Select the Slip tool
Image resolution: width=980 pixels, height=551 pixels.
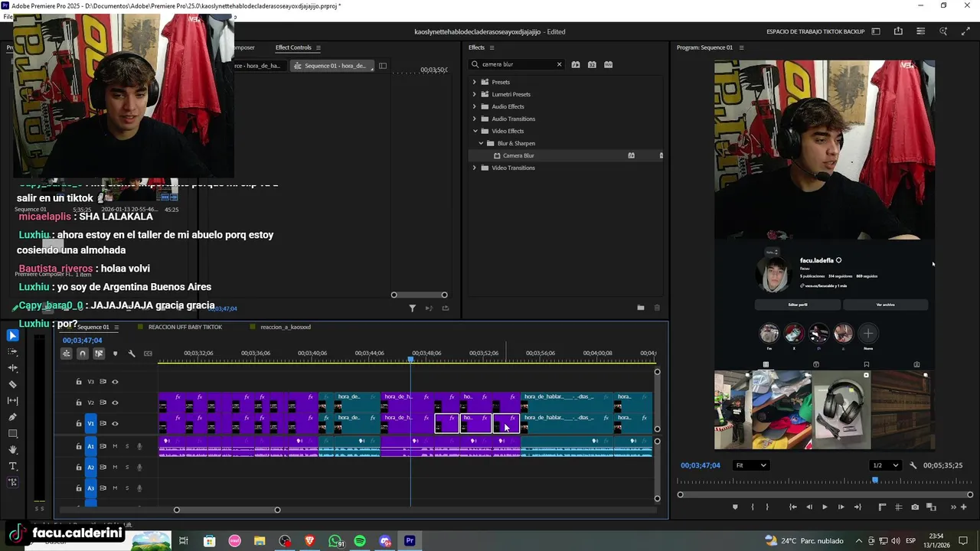click(12, 401)
